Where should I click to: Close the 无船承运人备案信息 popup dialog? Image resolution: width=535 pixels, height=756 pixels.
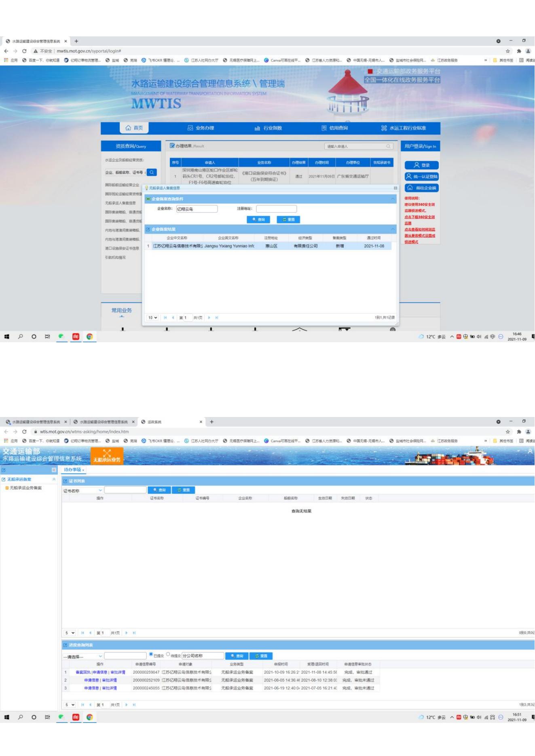coord(395,188)
